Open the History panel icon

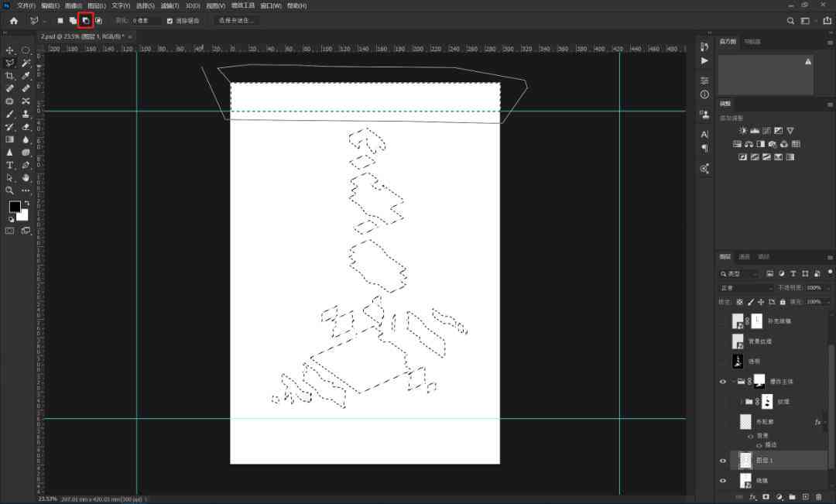tap(704, 47)
